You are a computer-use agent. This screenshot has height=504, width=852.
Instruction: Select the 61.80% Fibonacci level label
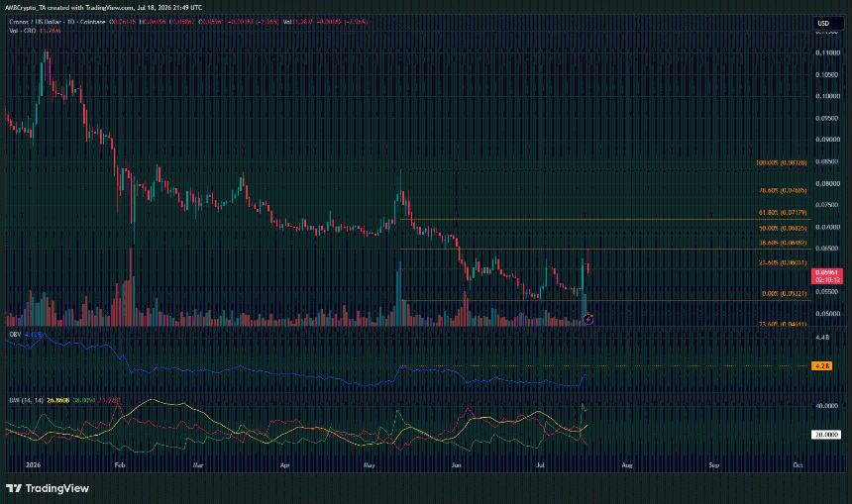(783, 213)
